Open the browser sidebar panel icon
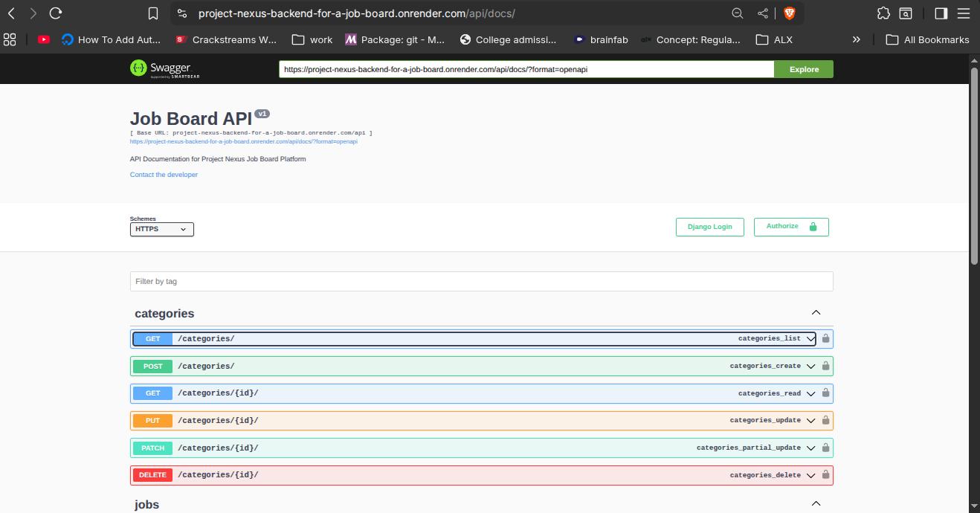The image size is (980, 513). coord(939,13)
